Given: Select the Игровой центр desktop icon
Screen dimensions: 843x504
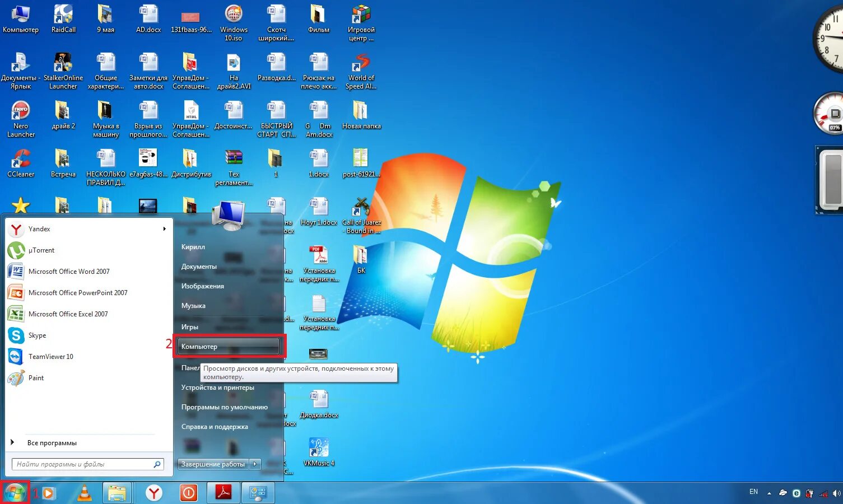Looking at the screenshot, I should (x=361, y=23).
